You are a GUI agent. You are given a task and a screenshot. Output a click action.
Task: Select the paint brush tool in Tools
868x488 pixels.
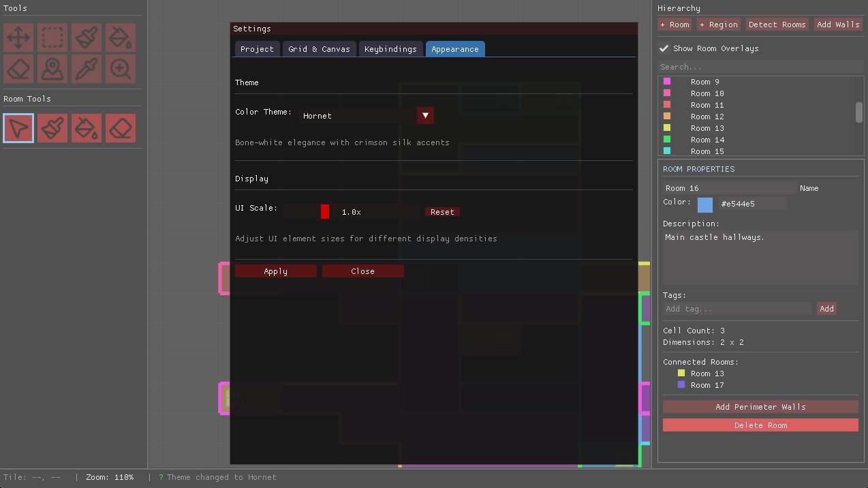(87, 37)
